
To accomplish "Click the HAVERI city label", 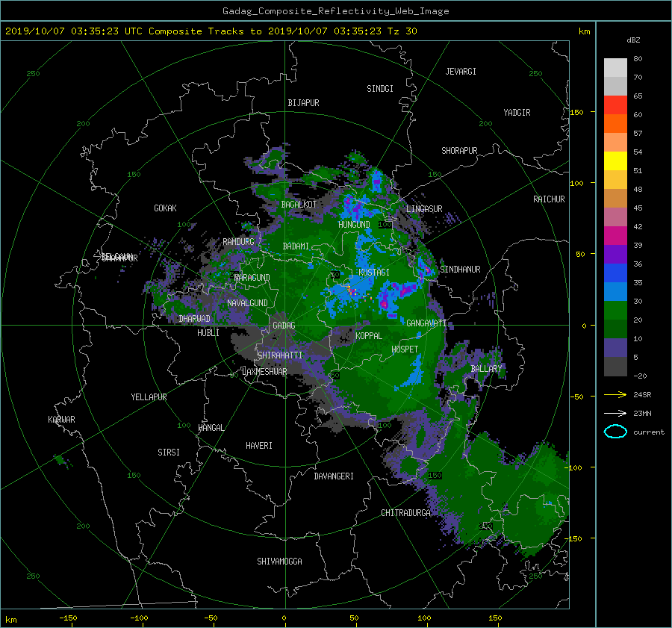I will pyautogui.click(x=259, y=446).
